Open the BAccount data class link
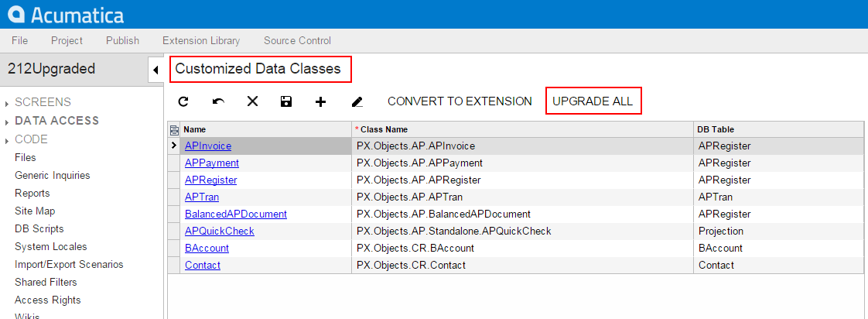 (x=207, y=248)
